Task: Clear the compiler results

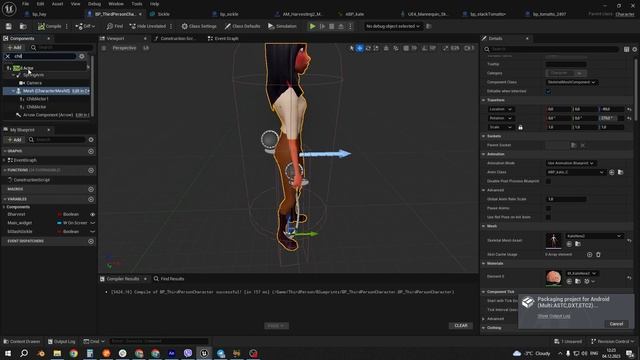Action: click(x=461, y=326)
